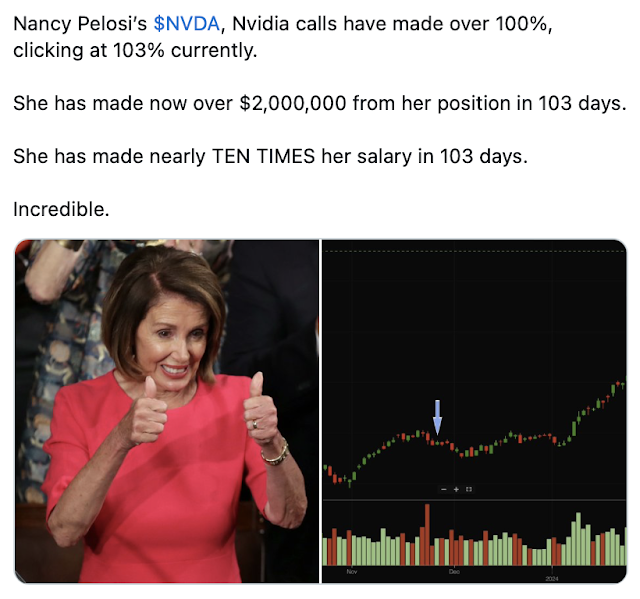Click the tallest green volume bar
This screenshot has height=599, width=640.
(578, 539)
